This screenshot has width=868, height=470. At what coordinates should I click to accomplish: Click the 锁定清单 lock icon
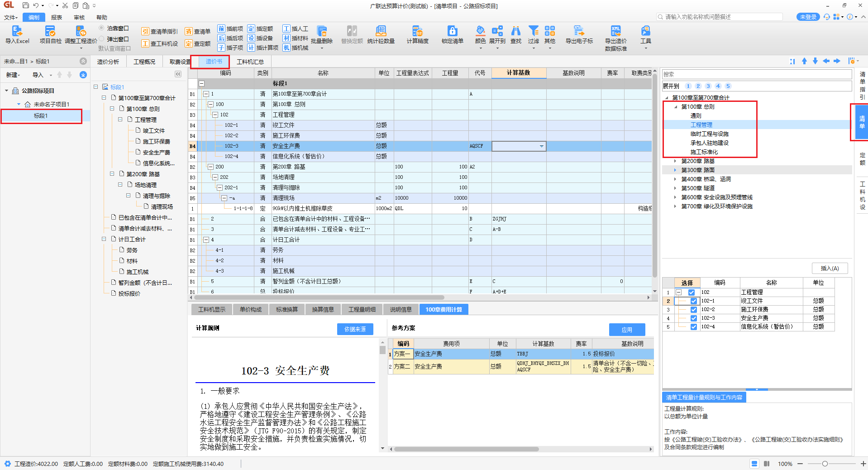click(453, 31)
